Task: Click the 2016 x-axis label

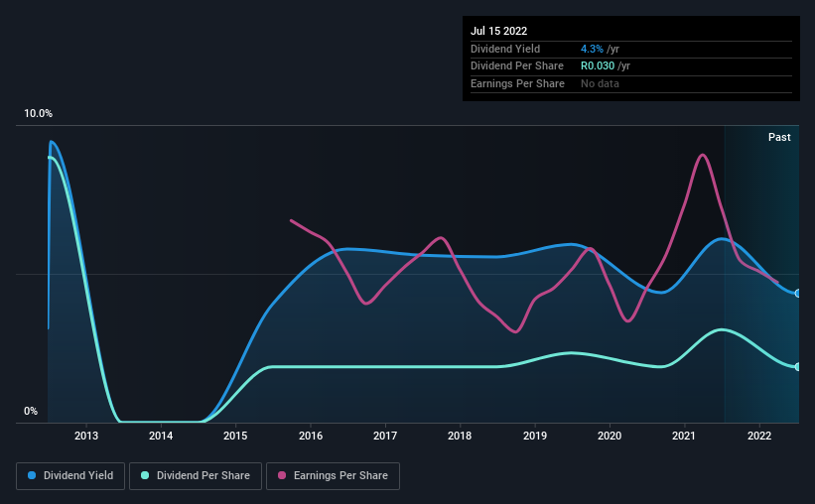Action: click(x=311, y=436)
